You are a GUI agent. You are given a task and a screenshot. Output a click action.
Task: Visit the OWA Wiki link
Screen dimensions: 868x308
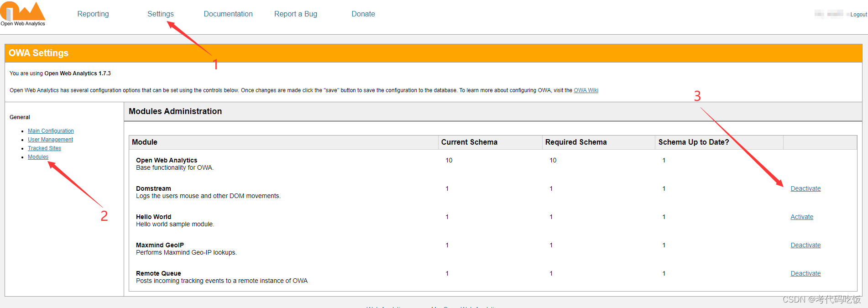pyautogui.click(x=586, y=90)
